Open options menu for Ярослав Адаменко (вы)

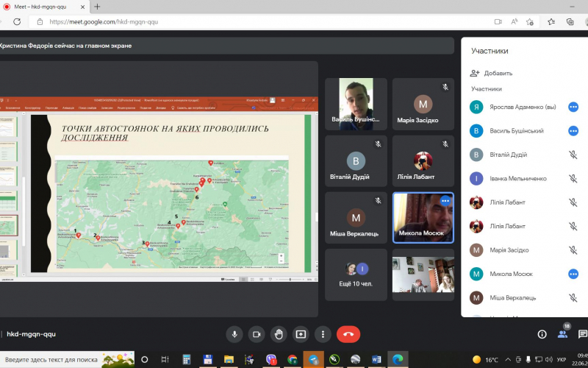573,107
